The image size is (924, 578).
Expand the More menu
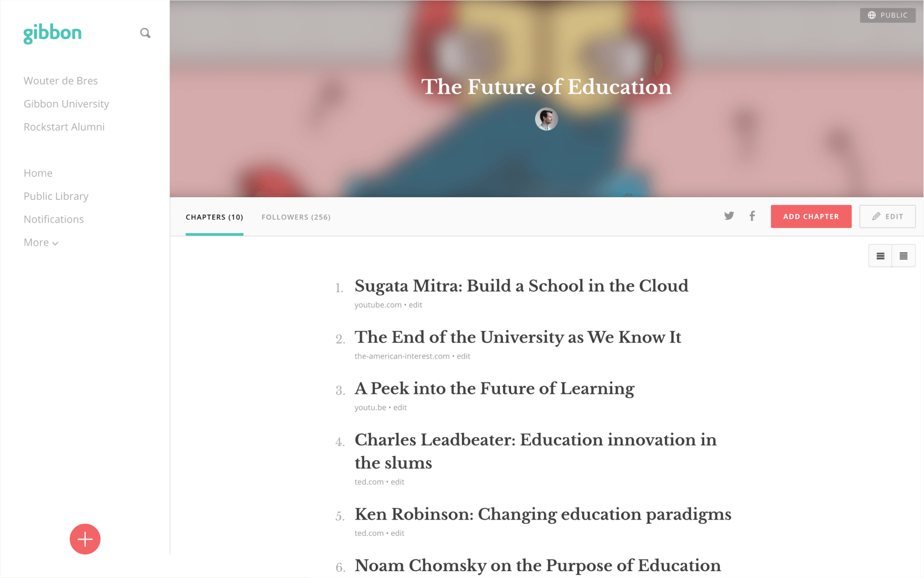(41, 242)
